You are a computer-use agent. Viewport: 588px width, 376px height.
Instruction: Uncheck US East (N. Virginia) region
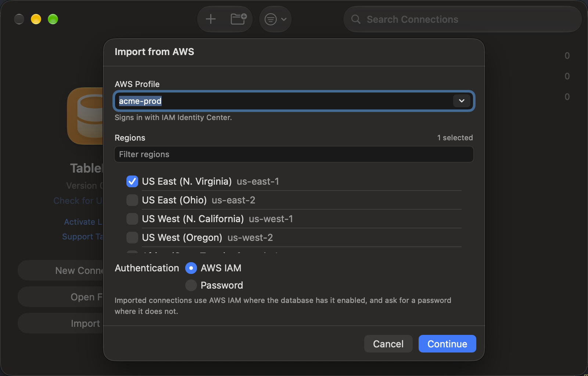[132, 181]
